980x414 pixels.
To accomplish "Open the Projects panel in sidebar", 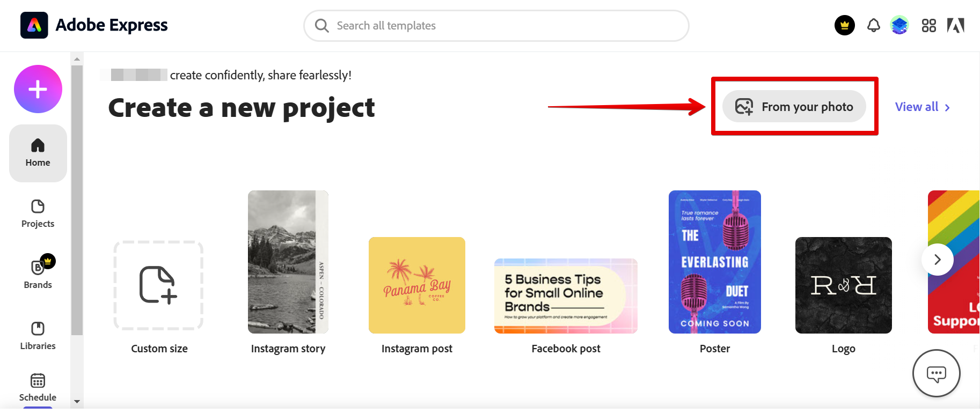I will pos(37,214).
